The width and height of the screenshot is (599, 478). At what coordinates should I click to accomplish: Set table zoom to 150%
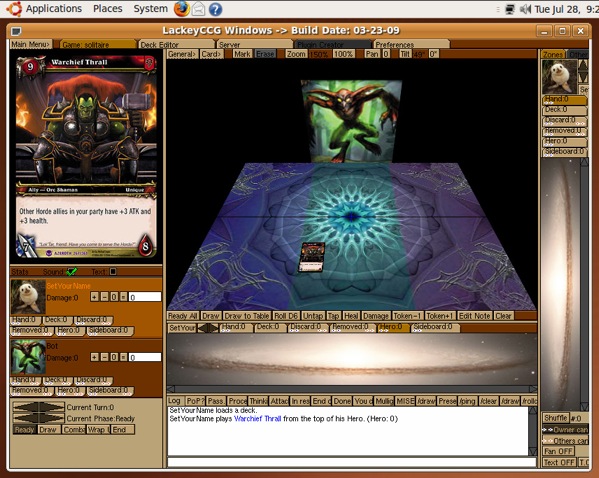[x=319, y=54]
